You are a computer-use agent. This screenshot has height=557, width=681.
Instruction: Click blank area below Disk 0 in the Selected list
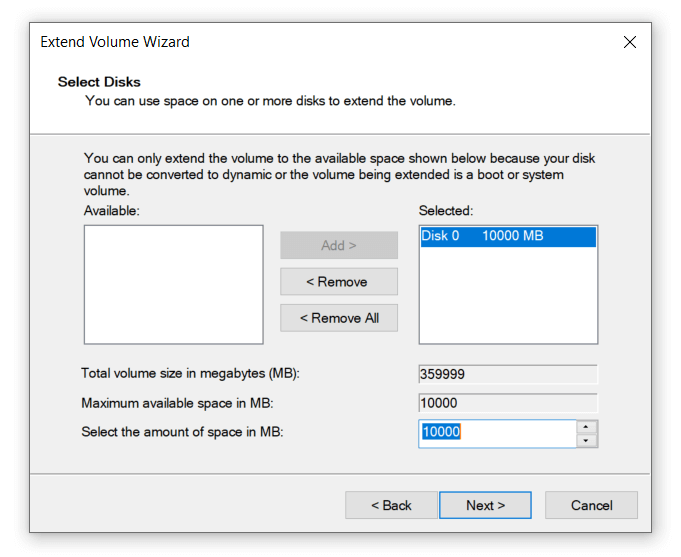click(507, 300)
